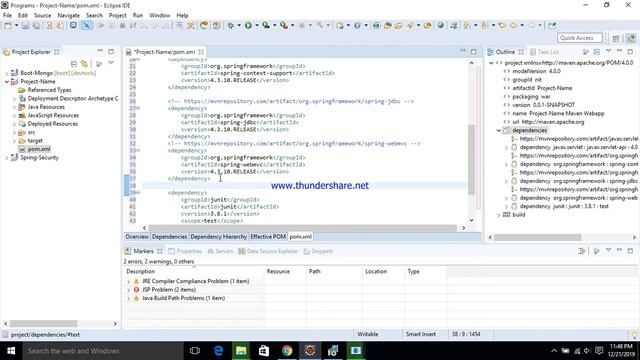
Task: Expand the Java Resources node
Action: coord(14,107)
